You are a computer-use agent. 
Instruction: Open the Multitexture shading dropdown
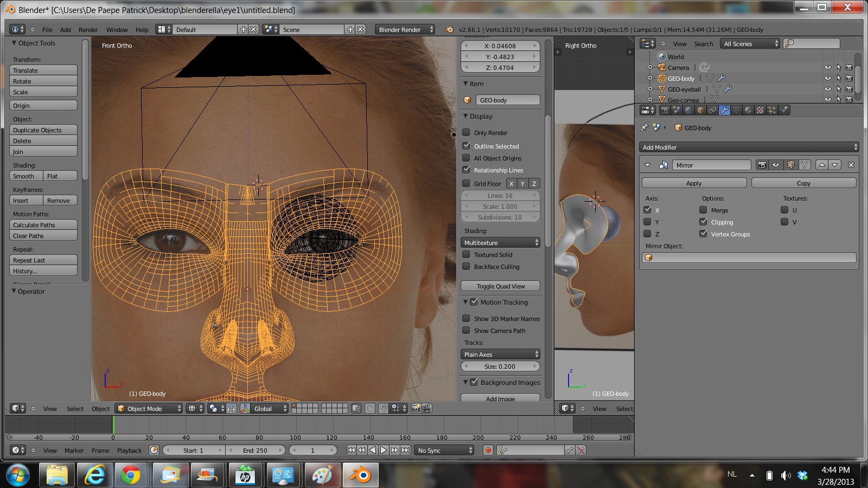pyautogui.click(x=500, y=242)
